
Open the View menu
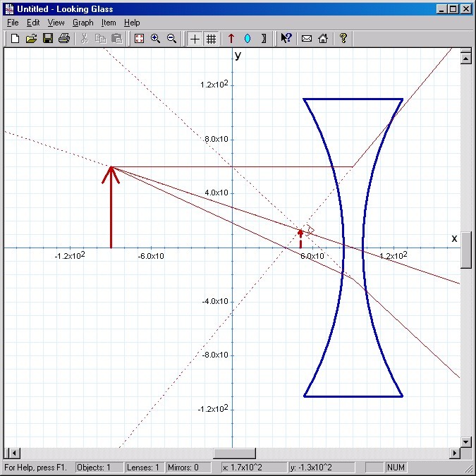(x=56, y=23)
